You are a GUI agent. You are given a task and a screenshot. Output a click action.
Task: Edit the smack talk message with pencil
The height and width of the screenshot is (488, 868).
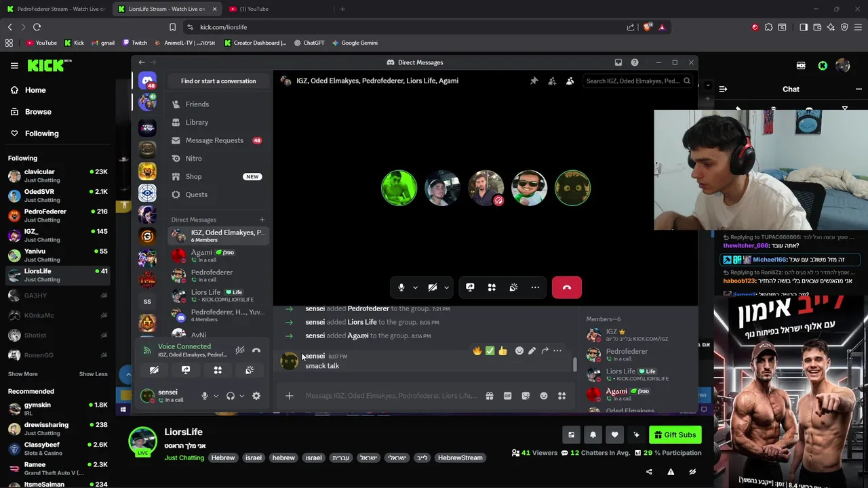pos(532,350)
